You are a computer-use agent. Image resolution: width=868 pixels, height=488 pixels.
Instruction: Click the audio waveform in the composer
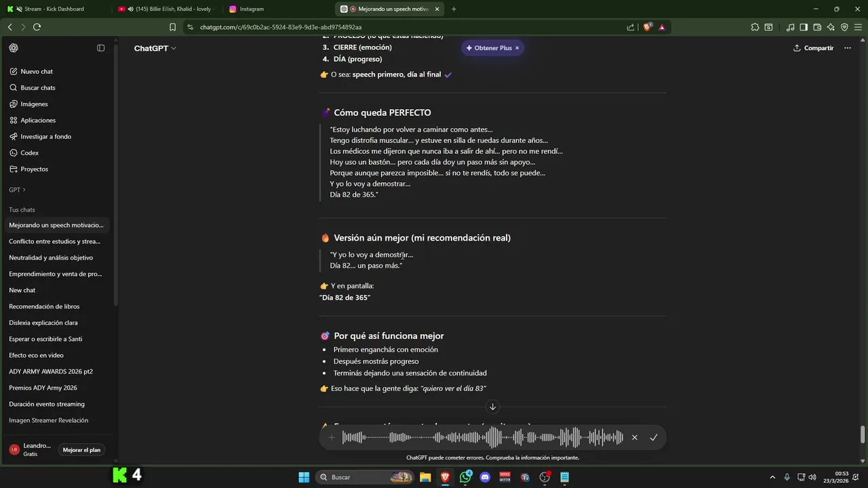483,438
